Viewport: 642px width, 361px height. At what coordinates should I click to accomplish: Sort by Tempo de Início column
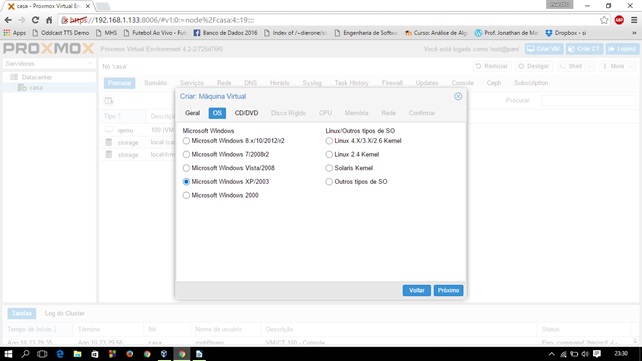tap(38, 329)
